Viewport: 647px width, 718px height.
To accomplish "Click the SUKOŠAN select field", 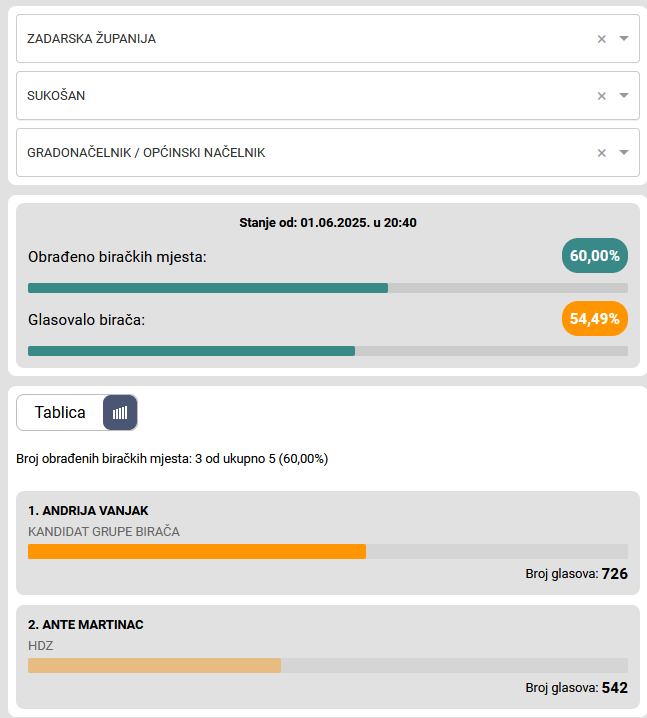I will click(x=300, y=96).
